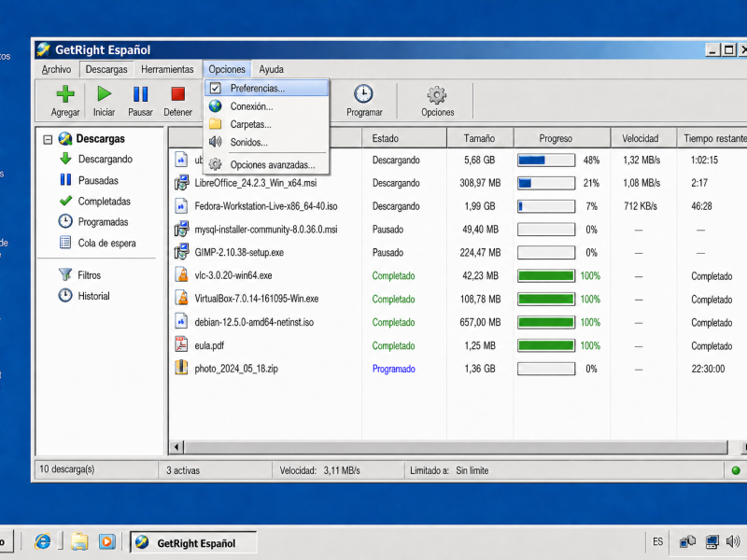Click the Historial clock icon
This screenshot has width=747, height=560.
(x=65, y=296)
